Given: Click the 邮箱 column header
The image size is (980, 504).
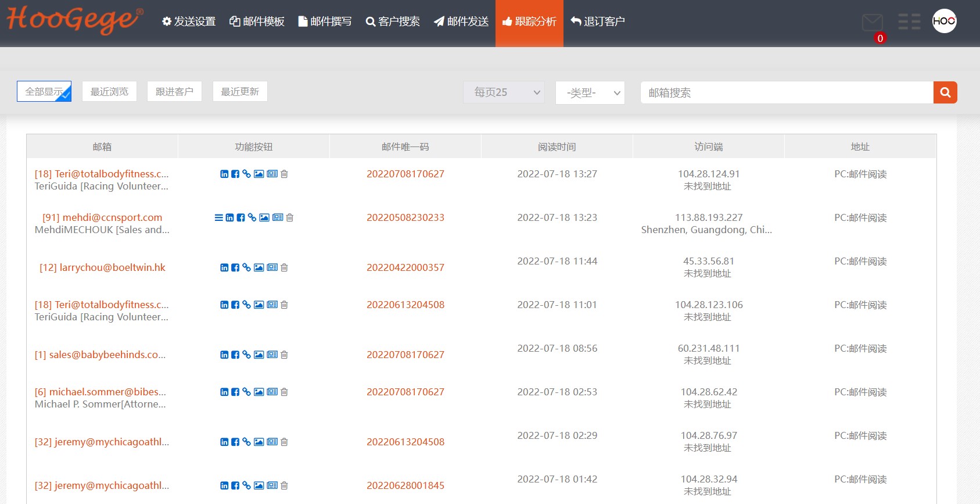Looking at the screenshot, I should (102, 146).
